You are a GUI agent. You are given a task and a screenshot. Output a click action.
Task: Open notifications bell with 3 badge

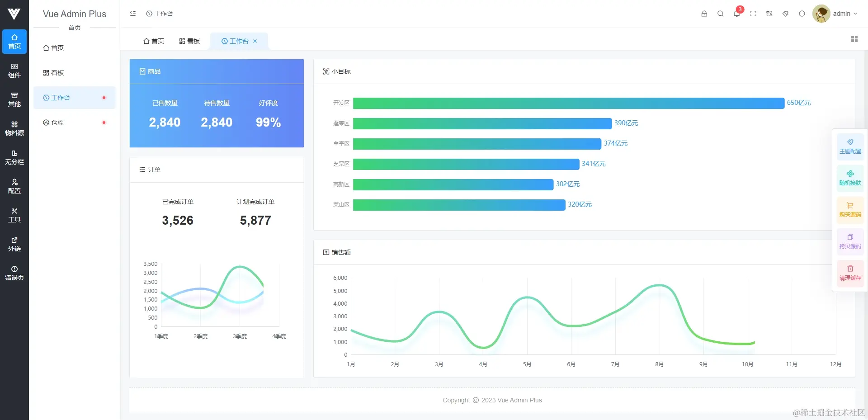click(x=737, y=14)
